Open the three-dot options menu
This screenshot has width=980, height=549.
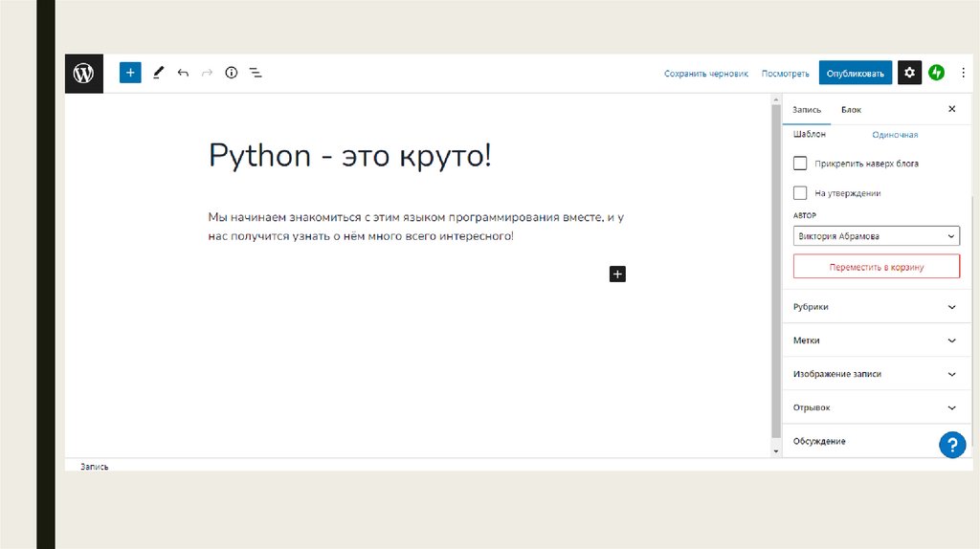pyautogui.click(x=962, y=73)
